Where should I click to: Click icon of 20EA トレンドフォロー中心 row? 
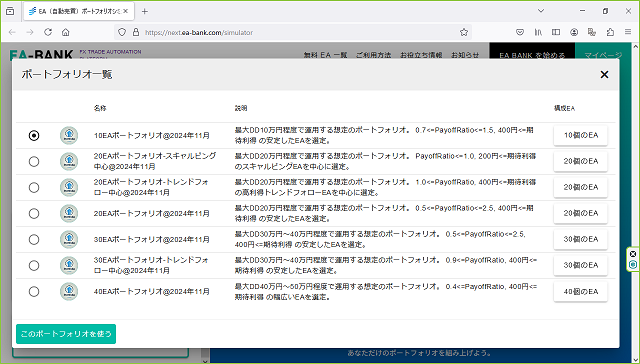[69, 188]
